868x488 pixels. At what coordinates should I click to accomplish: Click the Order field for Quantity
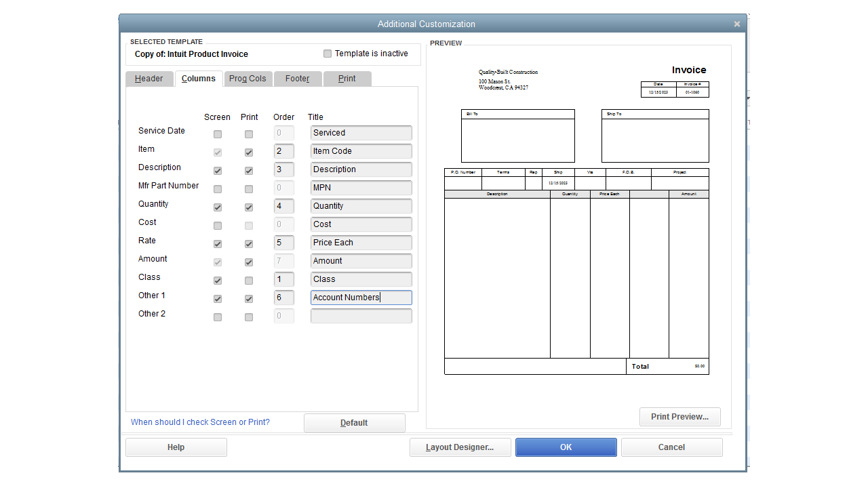coord(283,206)
